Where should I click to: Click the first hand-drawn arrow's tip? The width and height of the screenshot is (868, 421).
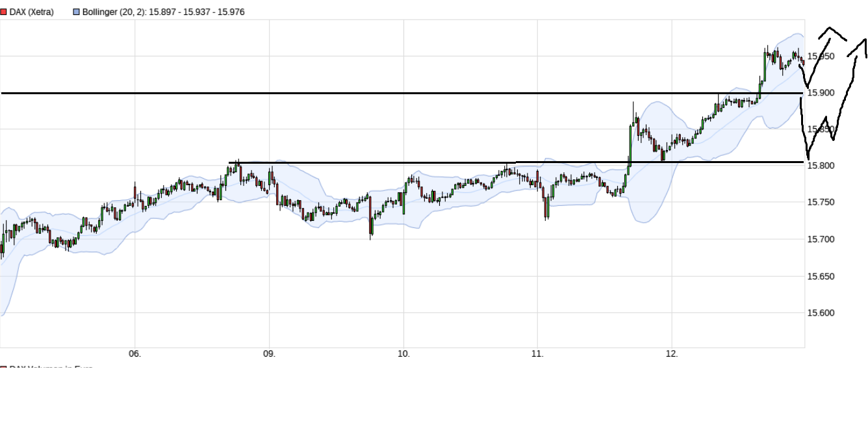830,29
